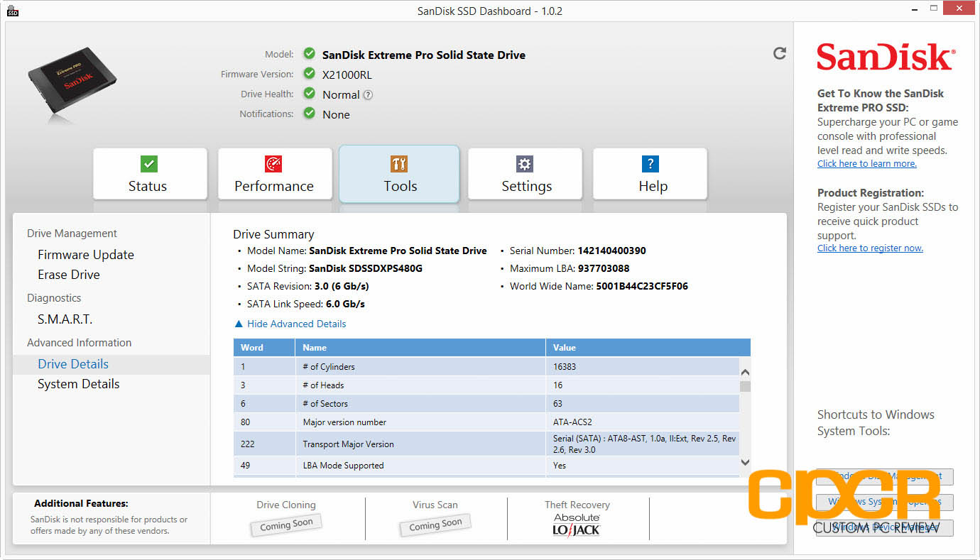Screen dimensions: 980x560
Task: Click the green check next to Firmware Version
Action: tap(309, 73)
